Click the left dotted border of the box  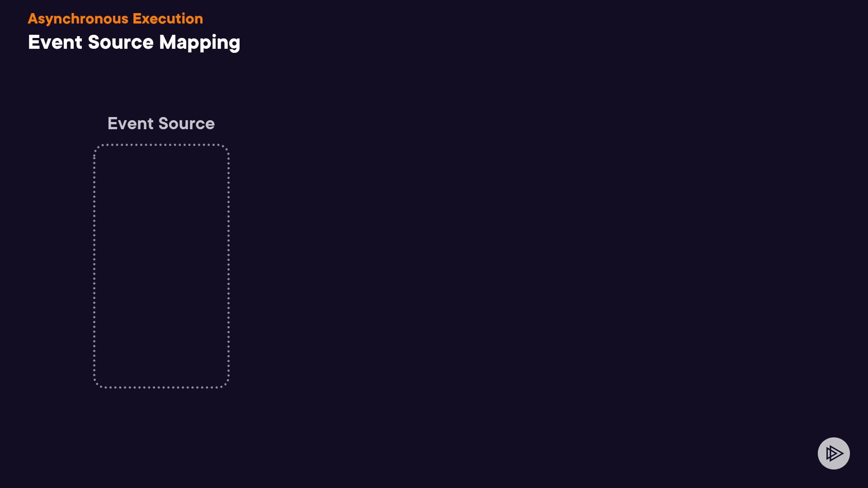coord(94,266)
